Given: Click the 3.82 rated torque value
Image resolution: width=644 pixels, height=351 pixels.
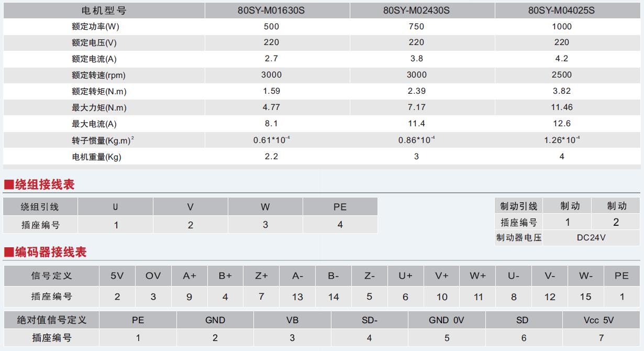Looking at the screenshot, I should [x=562, y=91].
